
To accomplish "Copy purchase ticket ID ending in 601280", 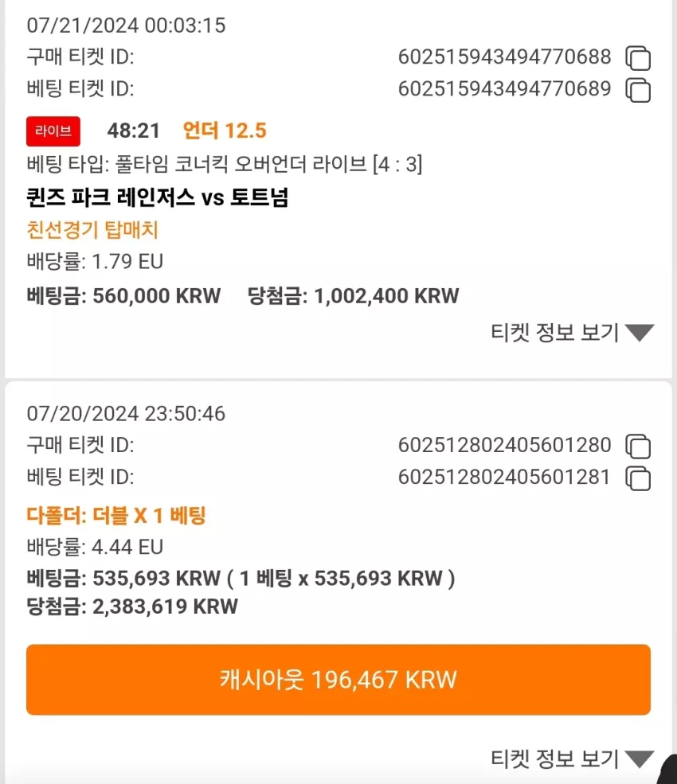I will pos(638,446).
